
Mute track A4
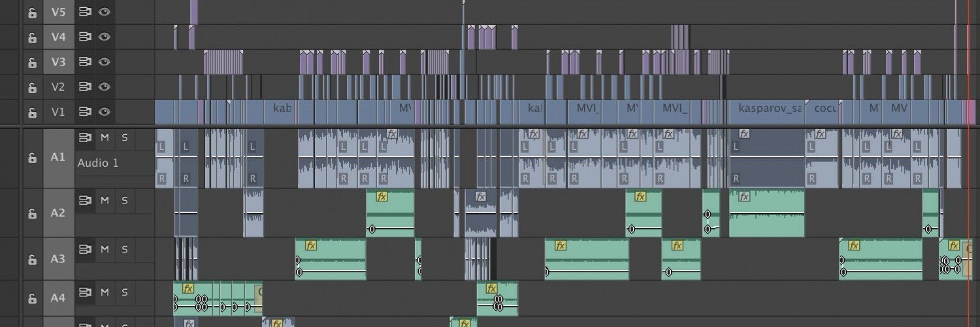coord(104,292)
